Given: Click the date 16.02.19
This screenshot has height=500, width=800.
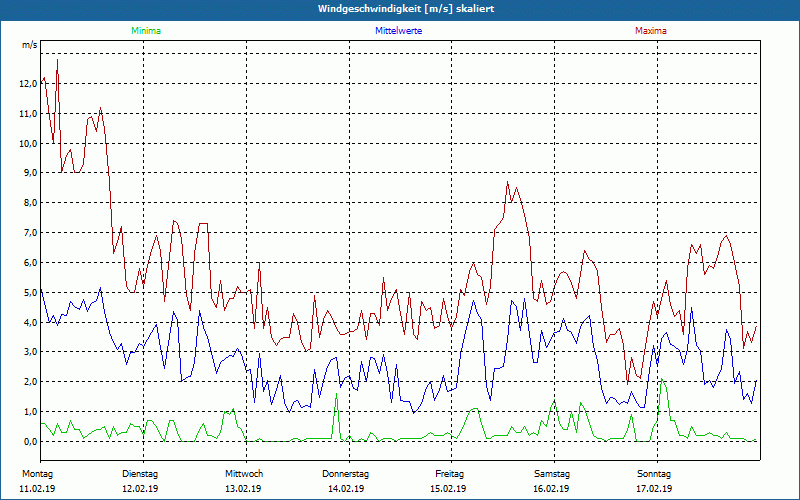Looking at the screenshot, I should pos(551,489).
